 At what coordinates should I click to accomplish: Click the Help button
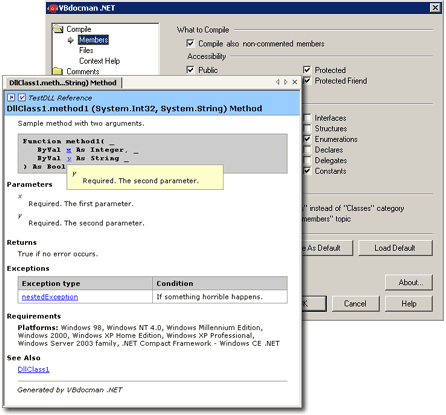click(x=409, y=304)
